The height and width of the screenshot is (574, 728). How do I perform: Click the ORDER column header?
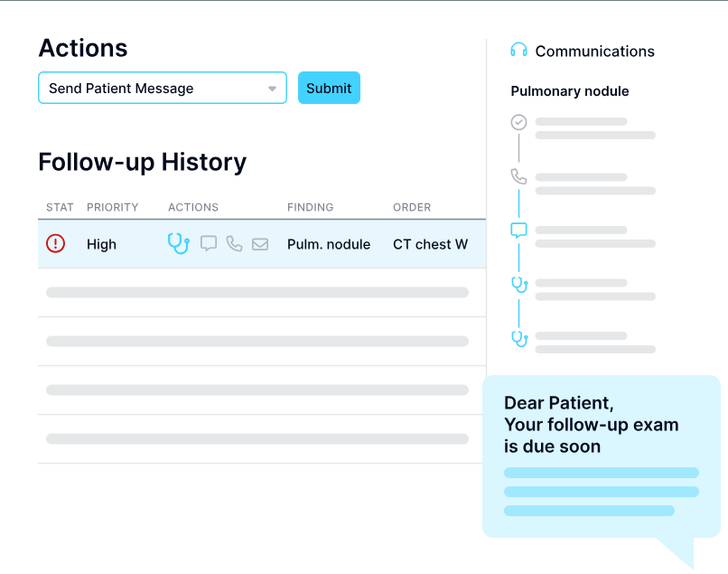412,207
